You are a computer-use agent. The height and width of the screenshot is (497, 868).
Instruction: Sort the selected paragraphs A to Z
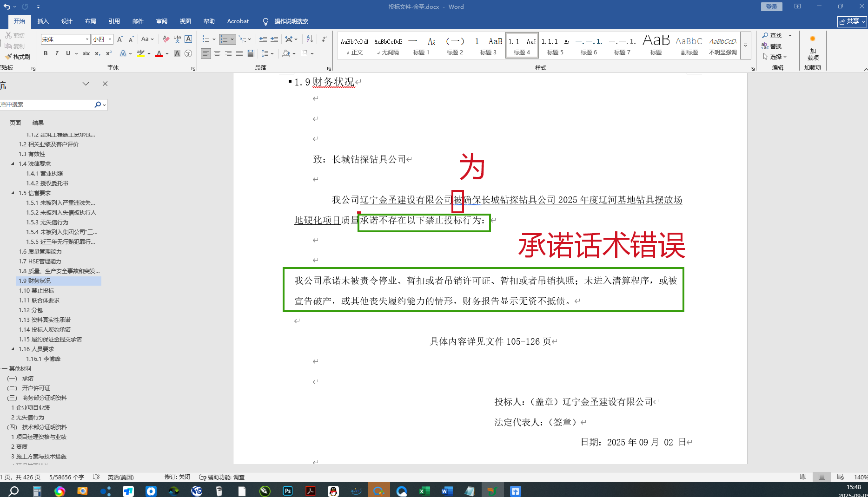pyautogui.click(x=310, y=39)
